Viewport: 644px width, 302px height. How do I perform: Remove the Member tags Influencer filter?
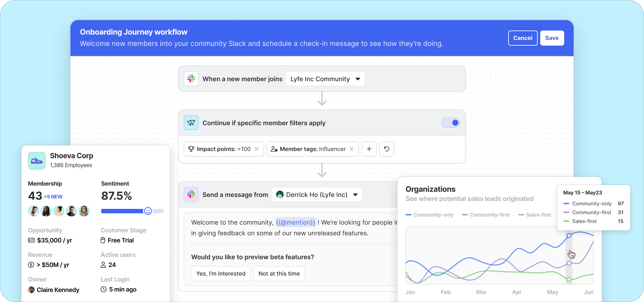click(x=352, y=149)
